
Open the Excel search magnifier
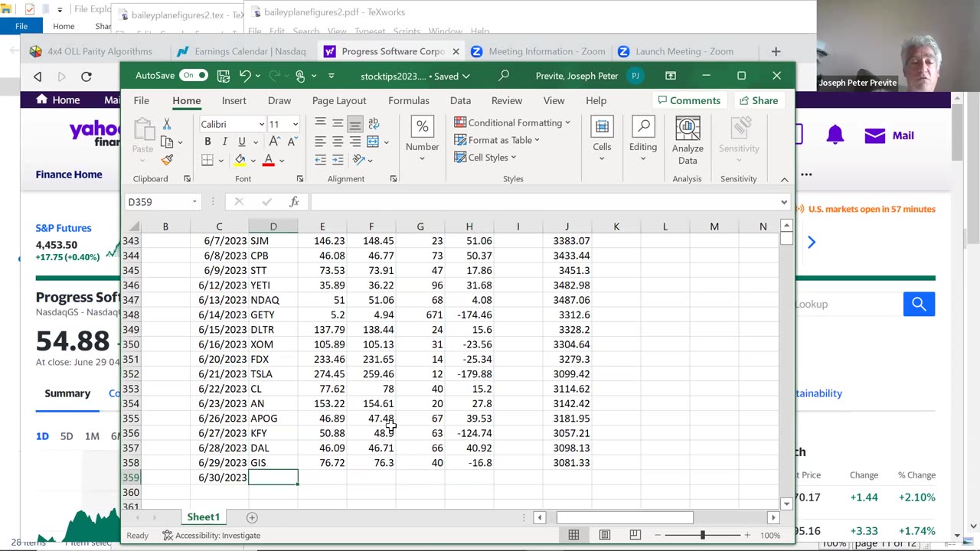504,76
